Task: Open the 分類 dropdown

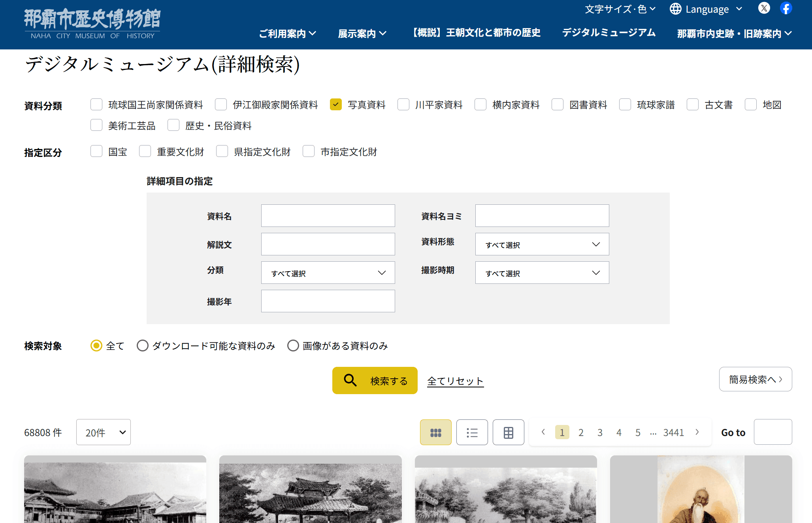Action: pyautogui.click(x=328, y=273)
